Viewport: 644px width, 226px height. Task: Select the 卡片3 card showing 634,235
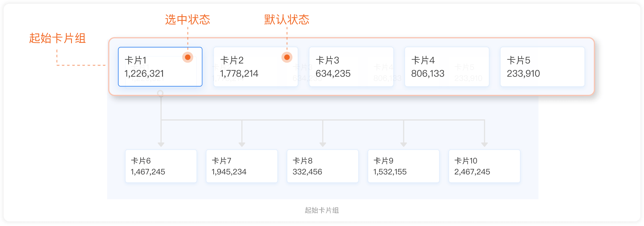click(351, 67)
